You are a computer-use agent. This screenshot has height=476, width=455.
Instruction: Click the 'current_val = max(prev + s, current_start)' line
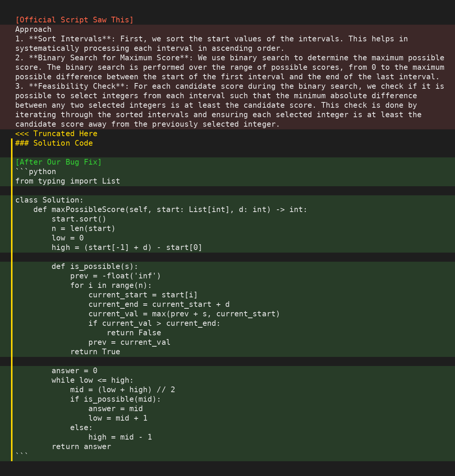[x=184, y=314]
